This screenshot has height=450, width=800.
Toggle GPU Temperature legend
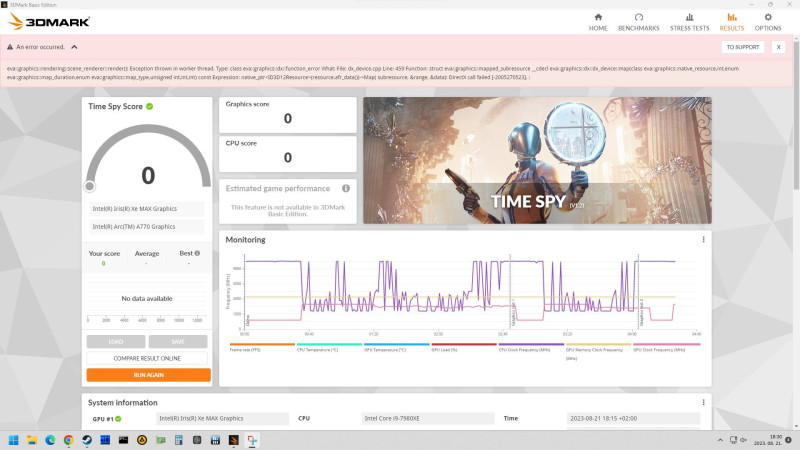click(396, 347)
